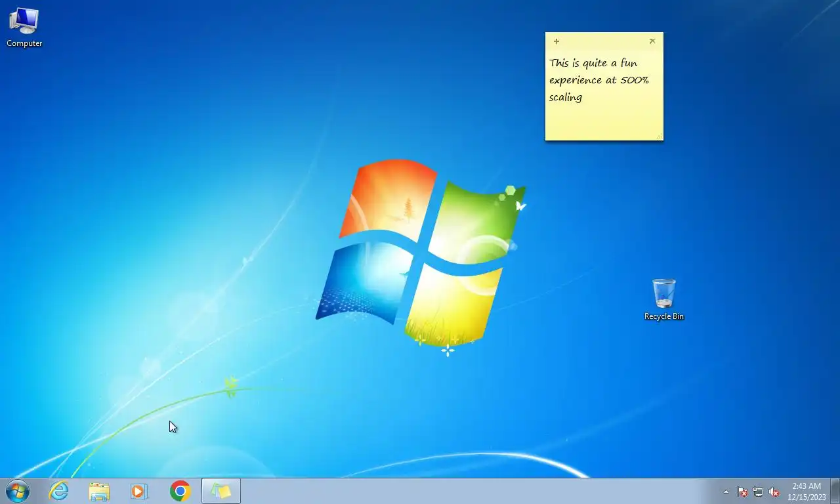Click inside the sticky note text
This screenshot has width=840, height=504.
[599, 80]
